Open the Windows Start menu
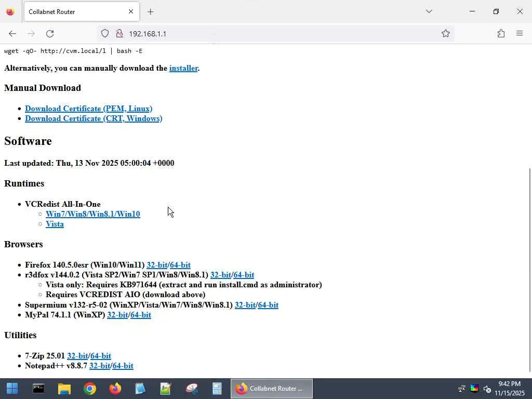532x399 pixels. (x=12, y=389)
